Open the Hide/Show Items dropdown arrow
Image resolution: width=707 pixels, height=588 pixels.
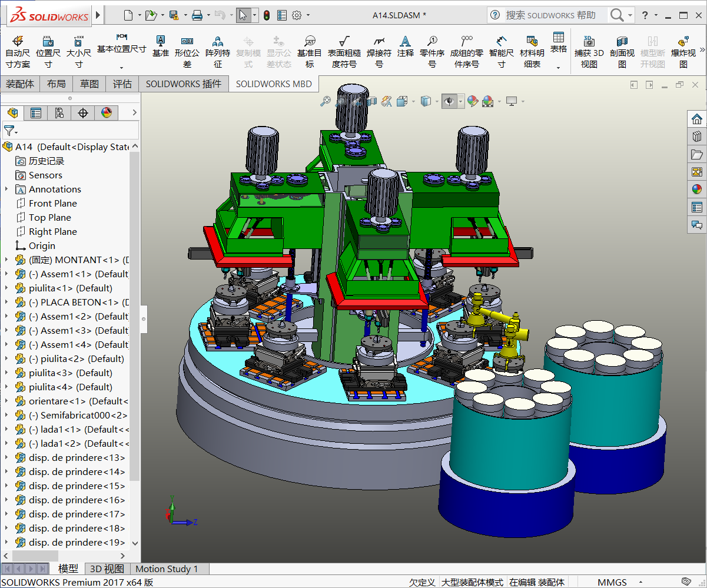click(x=461, y=101)
